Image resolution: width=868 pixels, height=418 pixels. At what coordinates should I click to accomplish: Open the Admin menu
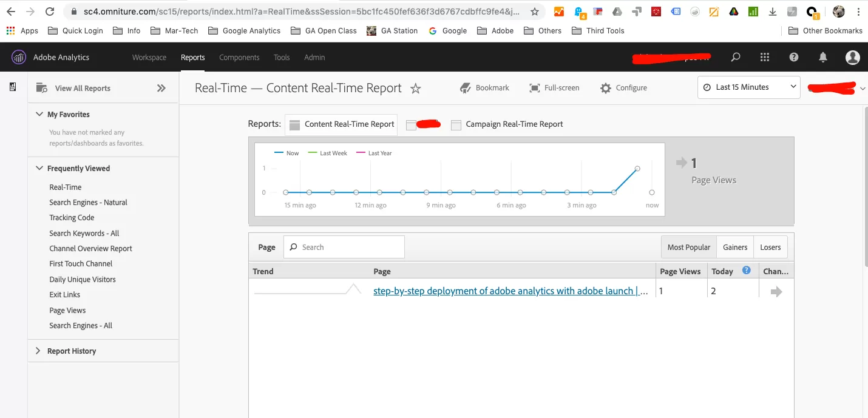coord(314,57)
